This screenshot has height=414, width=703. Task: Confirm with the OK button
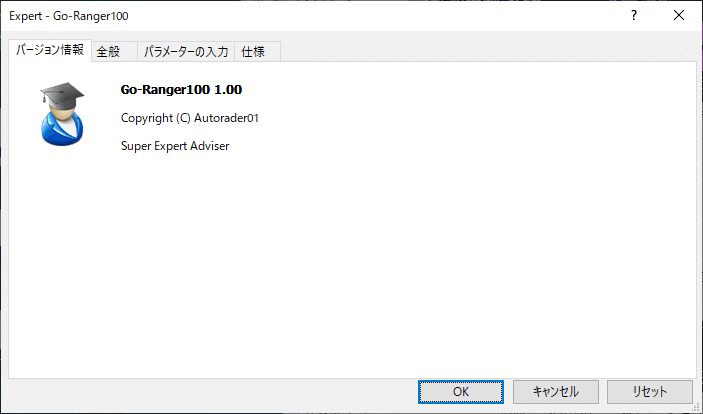[461, 392]
